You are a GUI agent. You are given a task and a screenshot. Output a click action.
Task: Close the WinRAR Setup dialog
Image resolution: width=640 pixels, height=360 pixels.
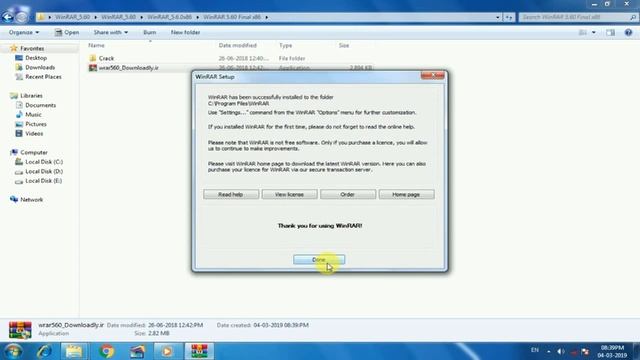433,76
